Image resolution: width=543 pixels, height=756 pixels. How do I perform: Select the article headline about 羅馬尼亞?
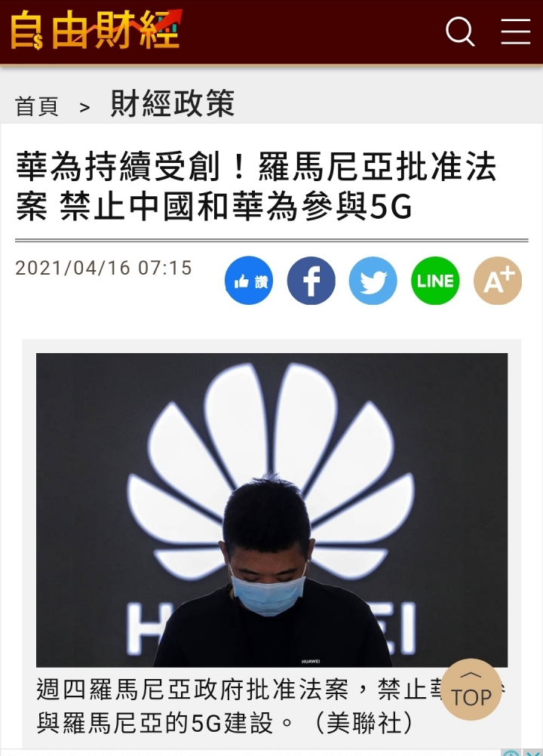(257, 186)
